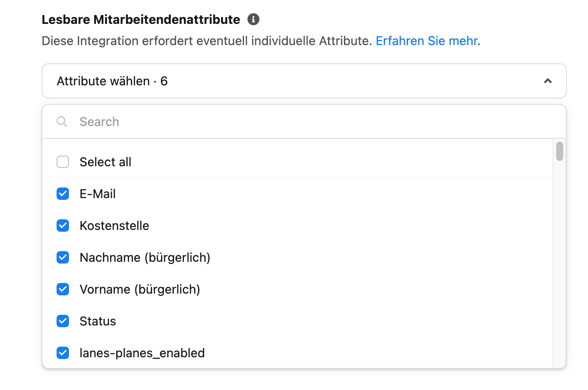Open the 'Erfahren Sie mehr' link
The height and width of the screenshot is (390, 588).
[427, 41]
